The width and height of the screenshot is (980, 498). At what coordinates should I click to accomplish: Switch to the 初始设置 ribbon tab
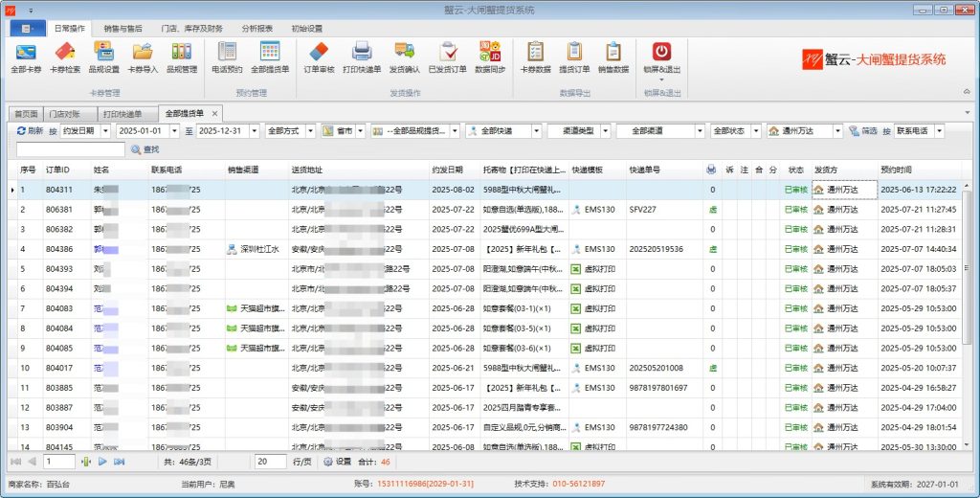click(307, 28)
